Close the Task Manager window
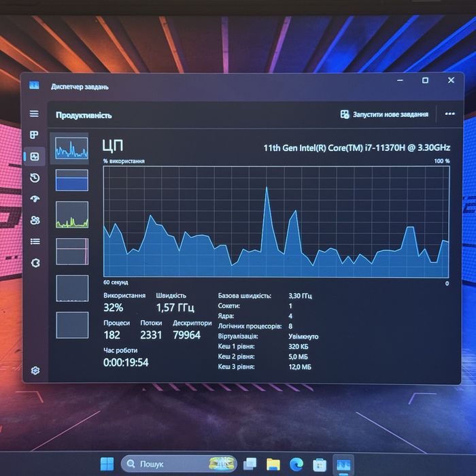This screenshot has width=476, height=476. [x=451, y=80]
